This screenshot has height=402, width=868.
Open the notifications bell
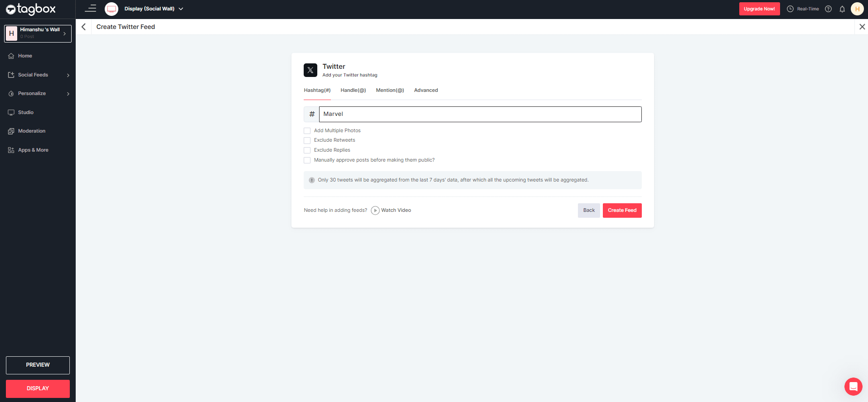842,9
